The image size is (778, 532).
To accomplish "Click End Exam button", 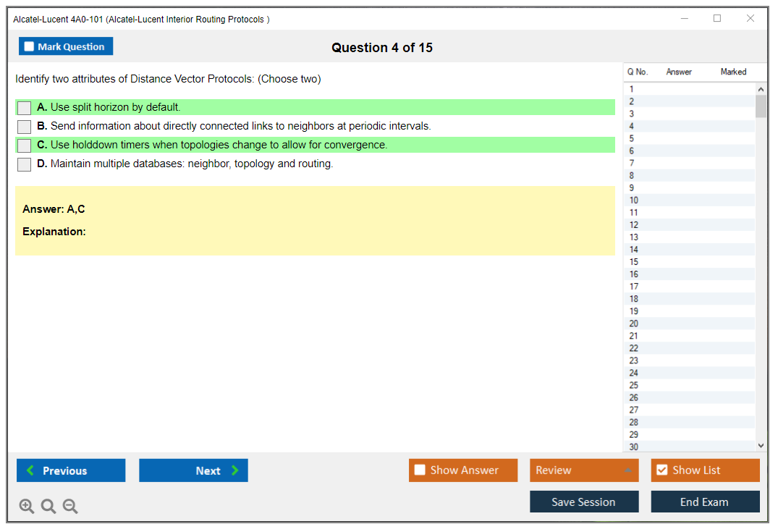I will tap(705, 502).
